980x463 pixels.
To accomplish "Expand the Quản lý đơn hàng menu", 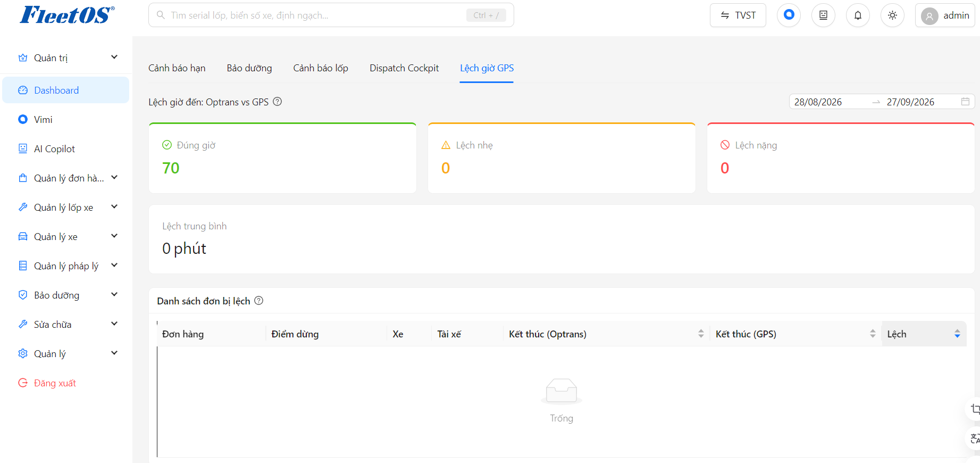I will tap(66, 178).
